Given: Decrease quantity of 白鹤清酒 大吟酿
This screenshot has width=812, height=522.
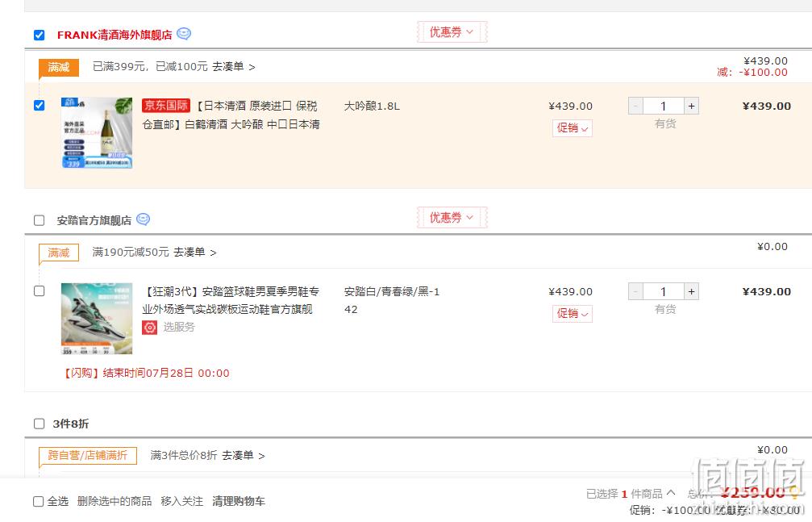Looking at the screenshot, I should pos(635,106).
